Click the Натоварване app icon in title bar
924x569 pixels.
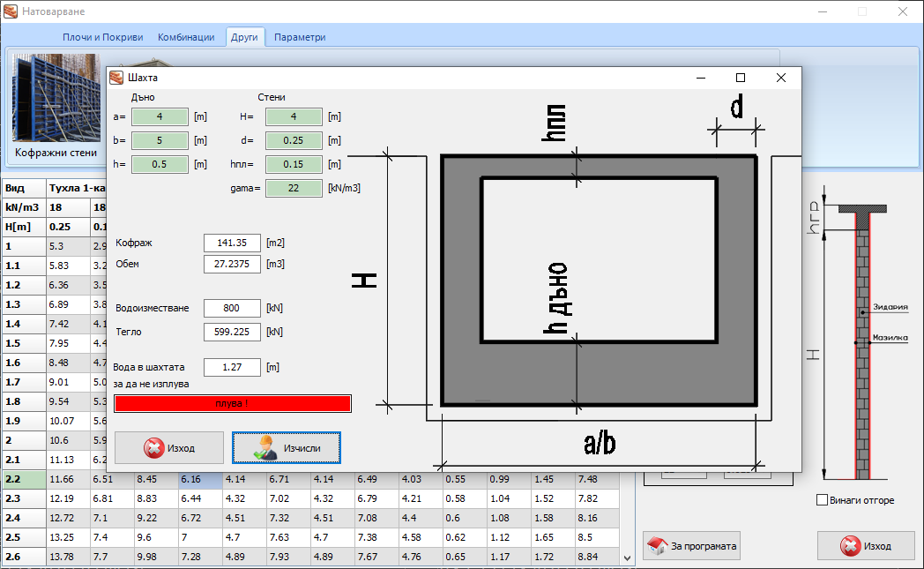11,11
